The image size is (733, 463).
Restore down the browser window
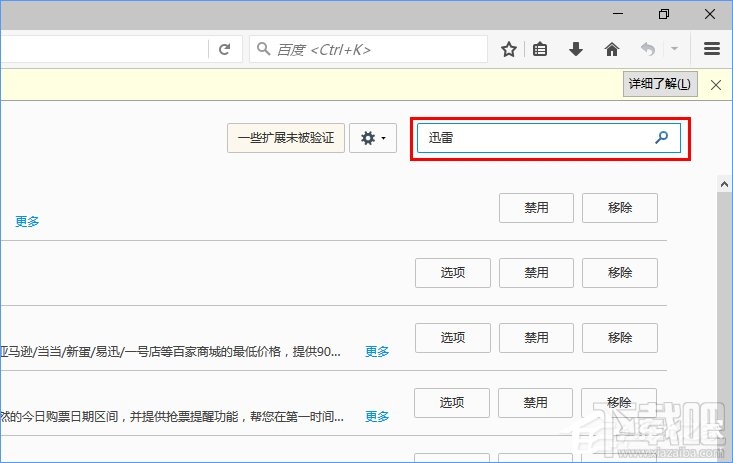(663, 14)
